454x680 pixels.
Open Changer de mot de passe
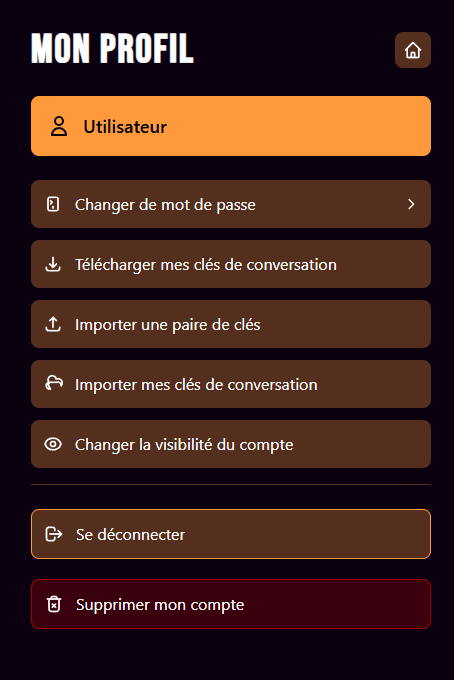(x=231, y=204)
